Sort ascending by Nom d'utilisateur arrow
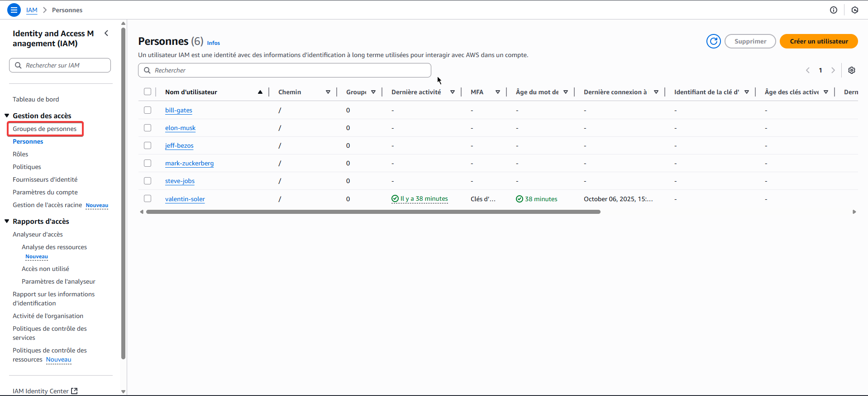This screenshot has height=396, width=868. [x=260, y=92]
